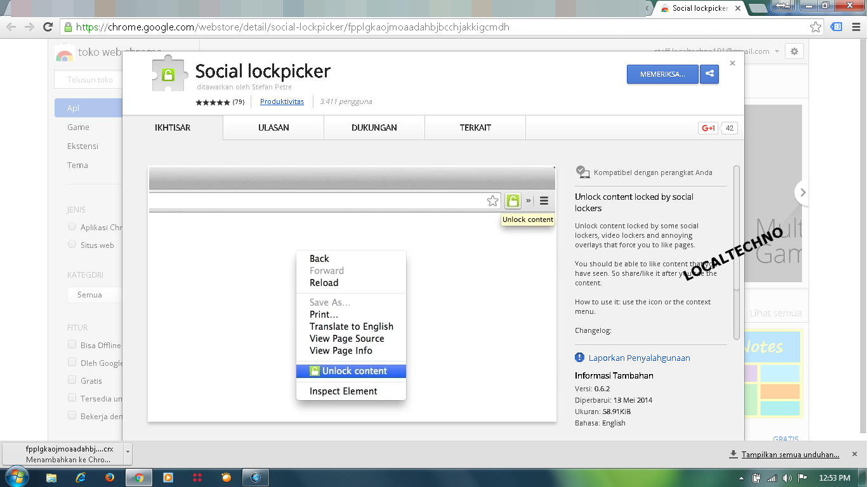
Task: Click Tampilkan semua unduhan link
Action: point(790,454)
